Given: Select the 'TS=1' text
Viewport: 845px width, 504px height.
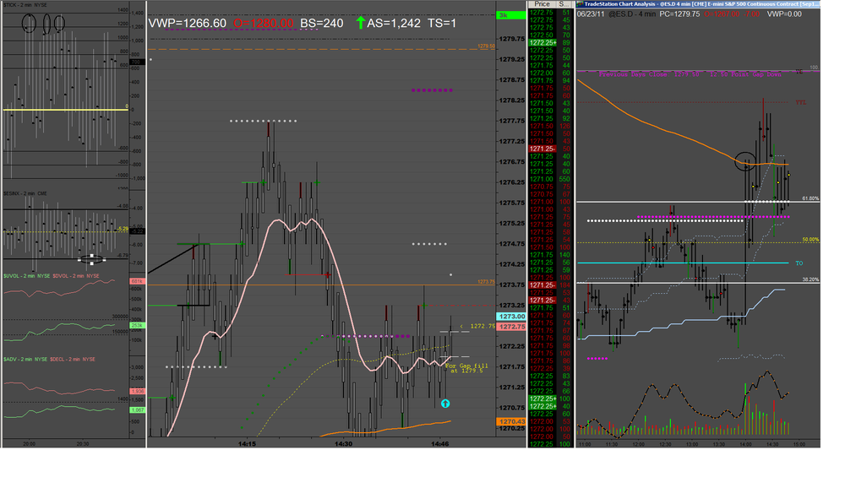Looking at the screenshot, I should point(442,23).
